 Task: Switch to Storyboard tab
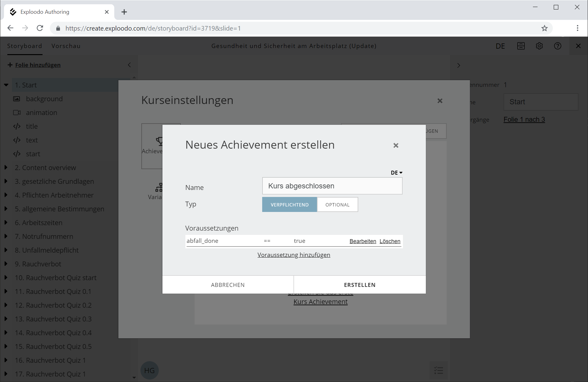click(24, 46)
